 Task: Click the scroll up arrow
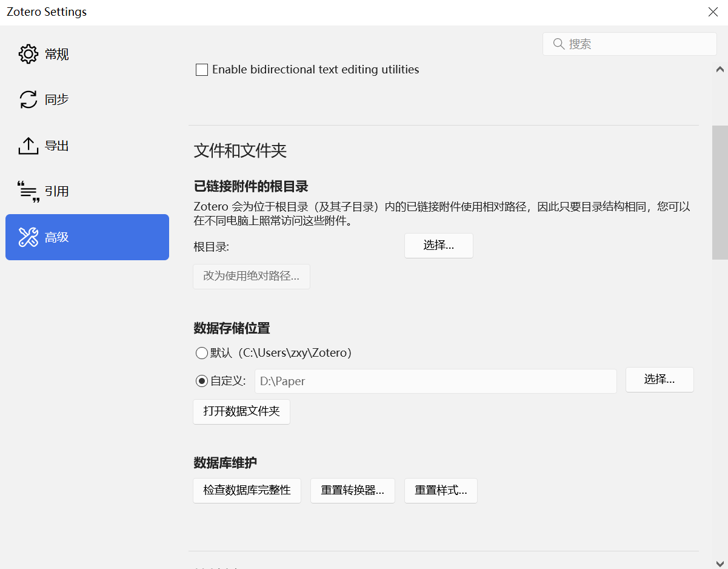click(720, 69)
